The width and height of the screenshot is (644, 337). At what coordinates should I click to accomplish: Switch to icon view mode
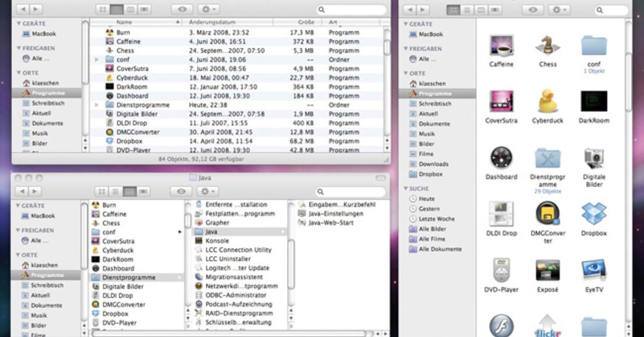[101, 9]
